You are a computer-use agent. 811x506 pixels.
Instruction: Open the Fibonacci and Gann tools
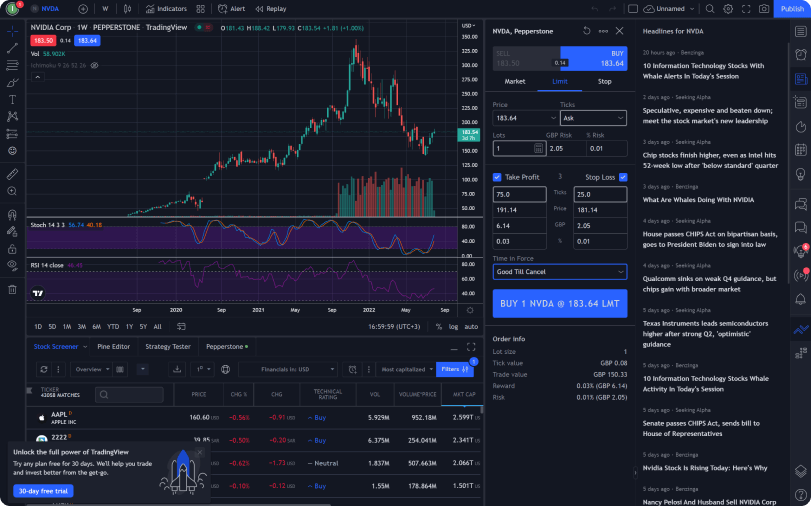click(12, 65)
